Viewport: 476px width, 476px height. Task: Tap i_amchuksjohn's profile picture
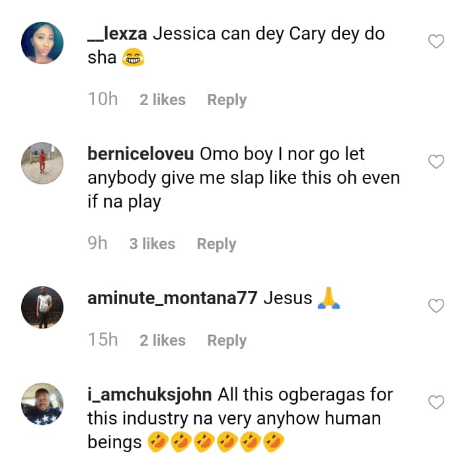click(42, 403)
